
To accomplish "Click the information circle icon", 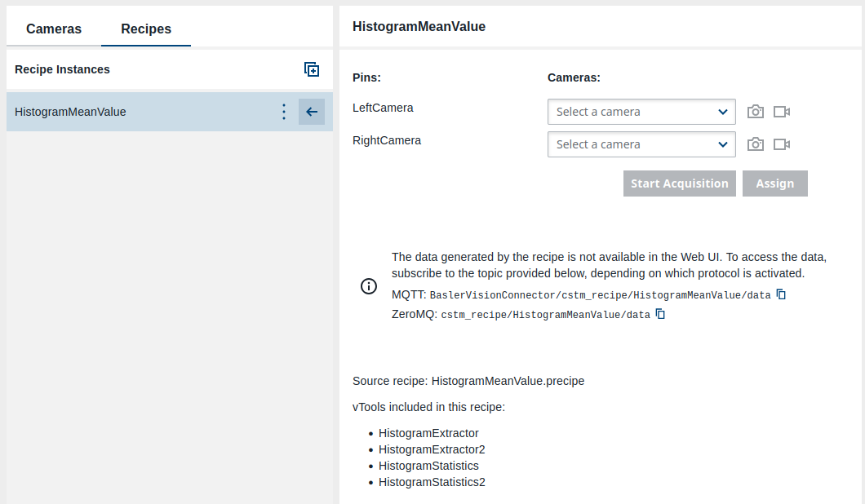I will [x=369, y=285].
